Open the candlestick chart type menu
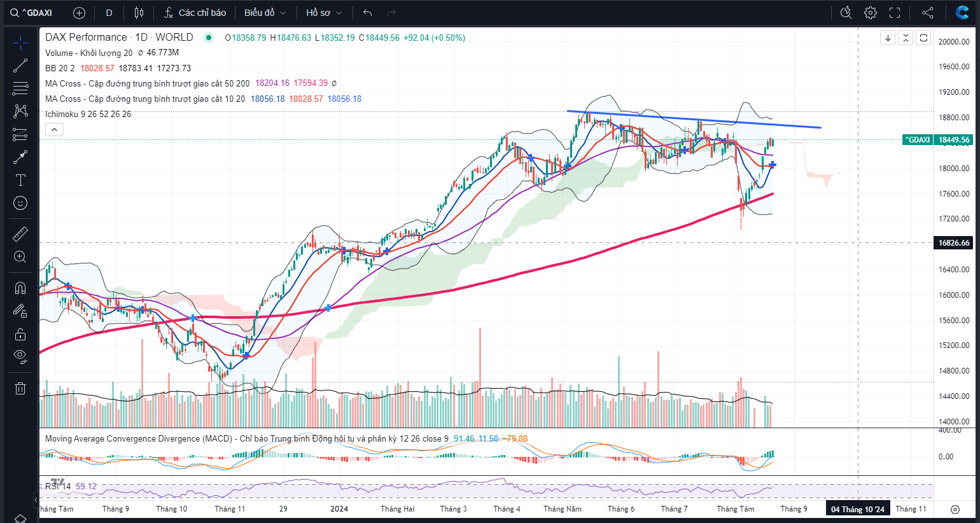Image resolution: width=980 pixels, height=523 pixels. 139,13
